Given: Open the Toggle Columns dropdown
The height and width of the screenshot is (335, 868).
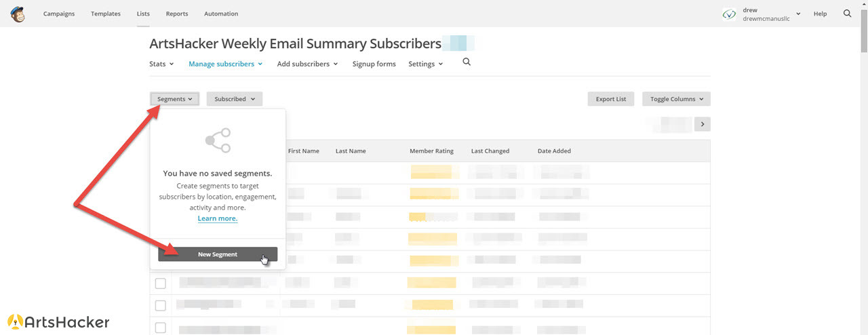Looking at the screenshot, I should click(676, 99).
